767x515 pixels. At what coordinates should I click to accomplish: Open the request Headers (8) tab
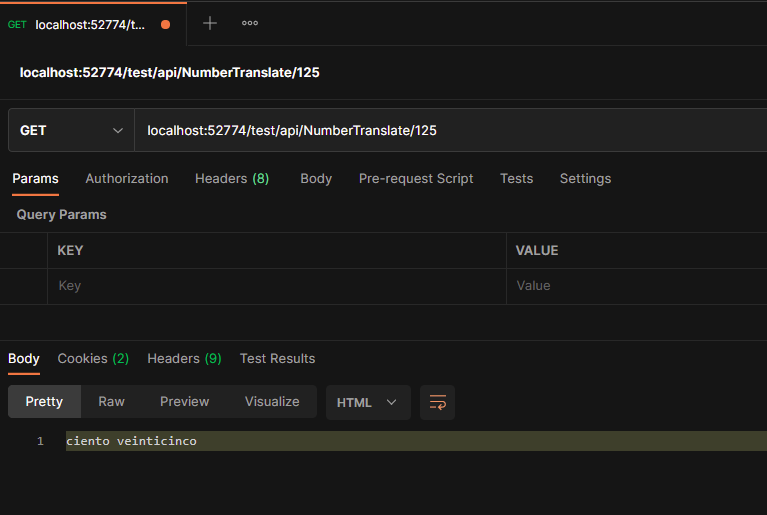[232, 179]
